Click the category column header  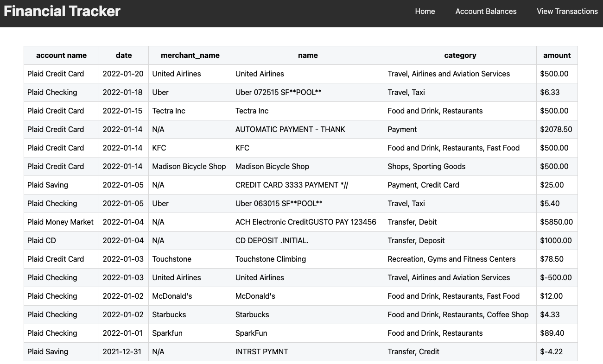pyautogui.click(x=460, y=55)
